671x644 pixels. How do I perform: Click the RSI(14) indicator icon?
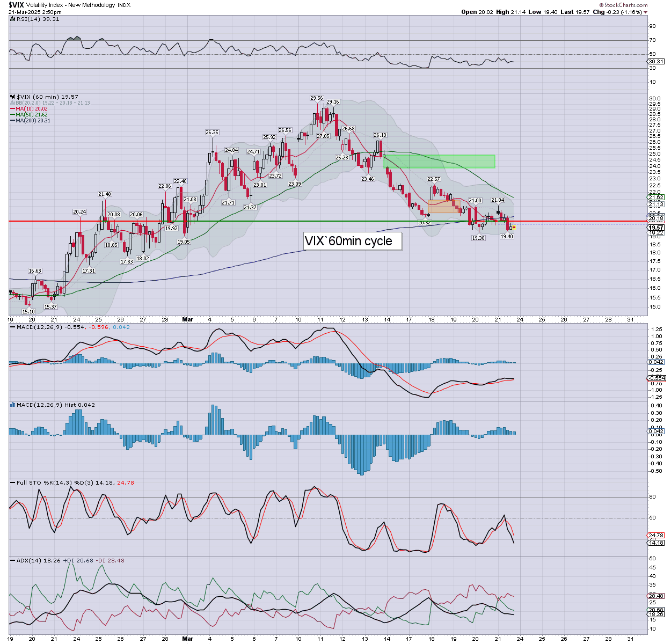tap(12, 19)
